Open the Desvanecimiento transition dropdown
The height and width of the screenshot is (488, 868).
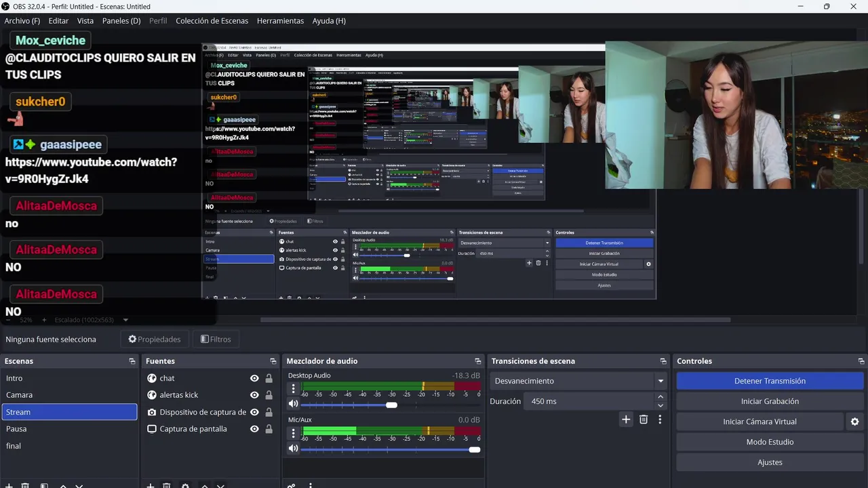pyautogui.click(x=578, y=381)
